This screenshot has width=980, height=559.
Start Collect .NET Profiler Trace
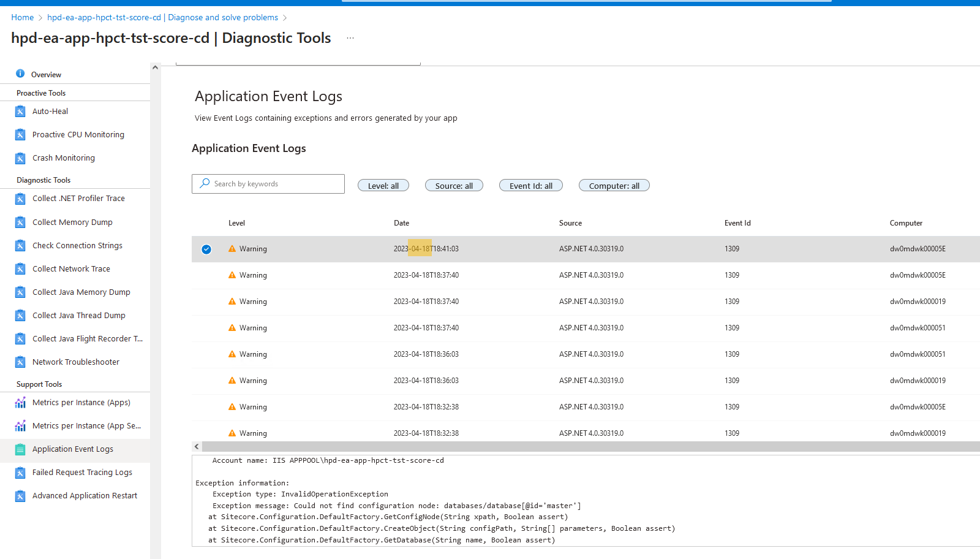pyautogui.click(x=78, y=198)
